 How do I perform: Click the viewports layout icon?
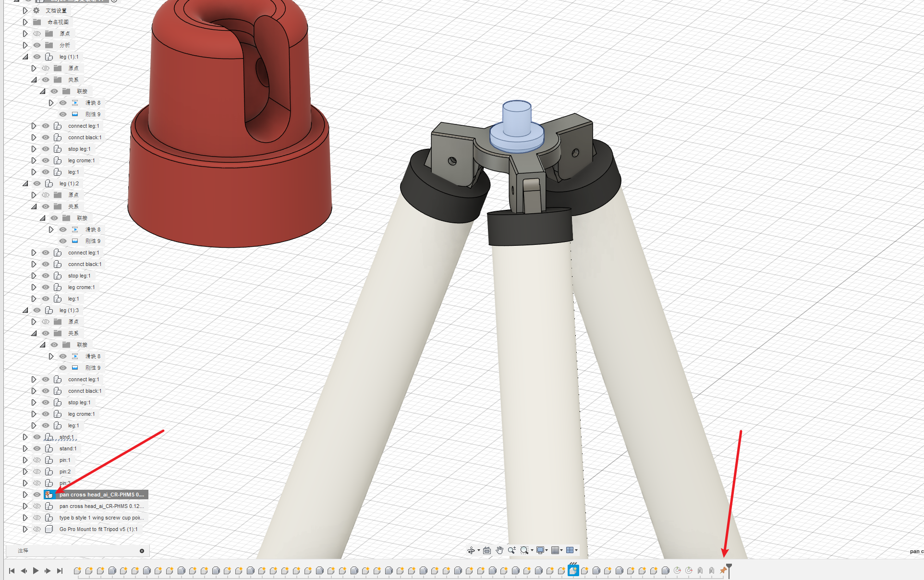click(x=570, y=550)
